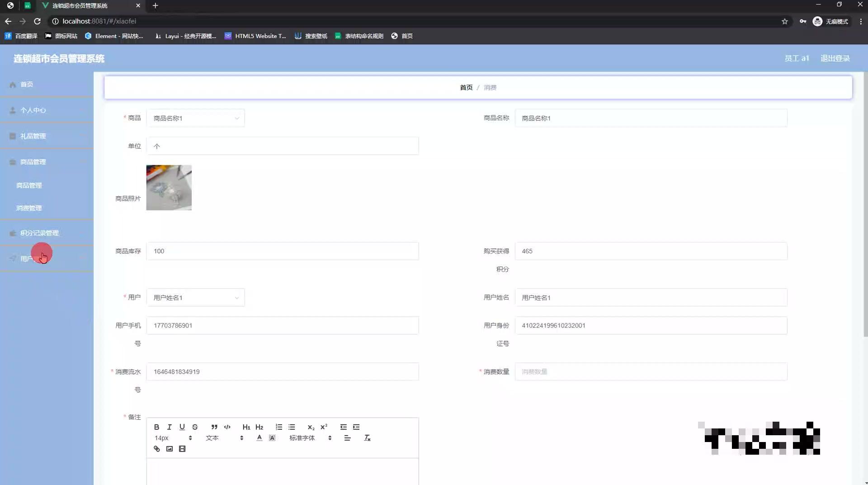
Task: Toggle underline formatting in the editor
Action: pos(182,427)
